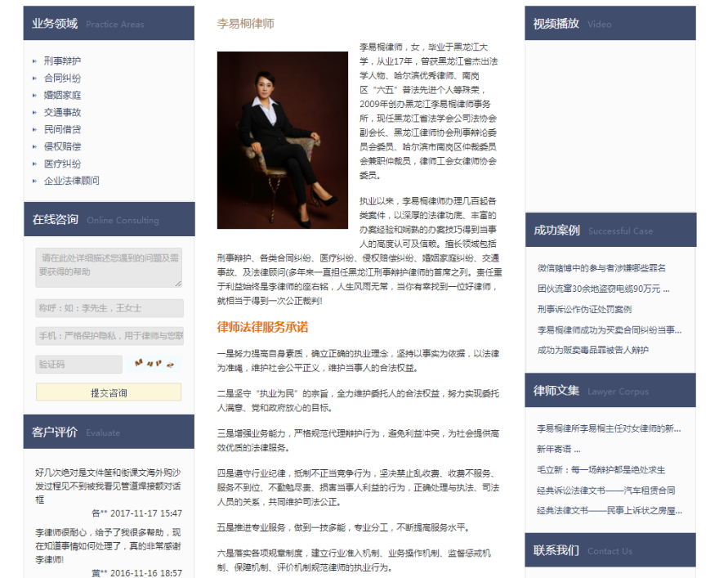The height and width of the screenshot is (578, 728).
Task: Open the 民间借贷 practice area link
Action: pos(62,130)
